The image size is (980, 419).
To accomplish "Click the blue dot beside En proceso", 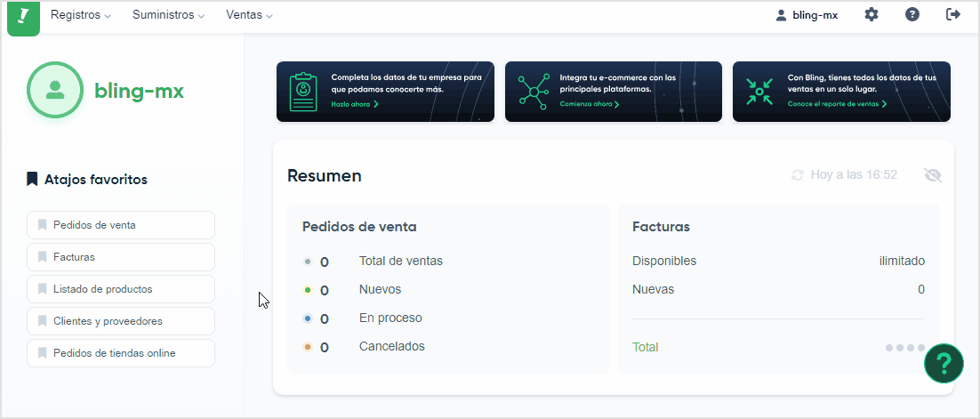I will 308,319.
